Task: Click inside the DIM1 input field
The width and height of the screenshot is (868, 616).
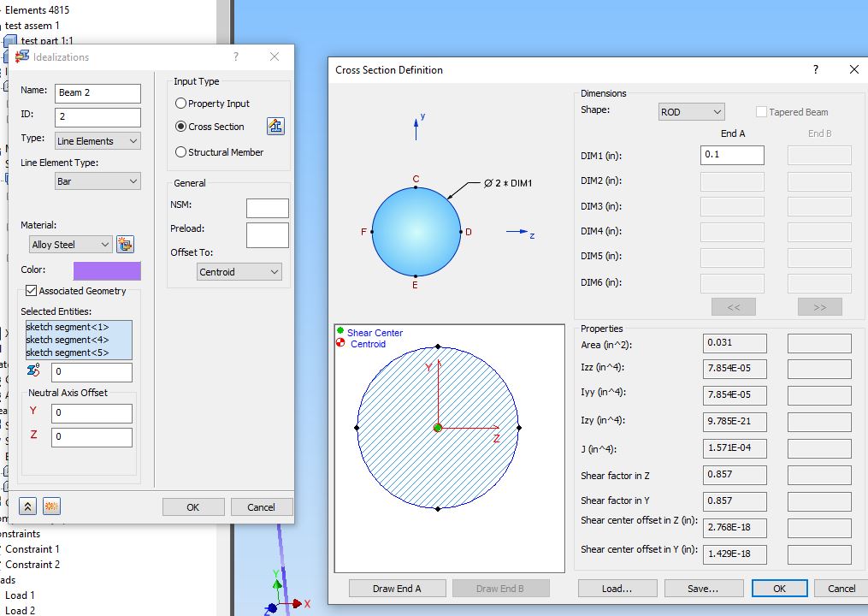Action: click(731, 155)
